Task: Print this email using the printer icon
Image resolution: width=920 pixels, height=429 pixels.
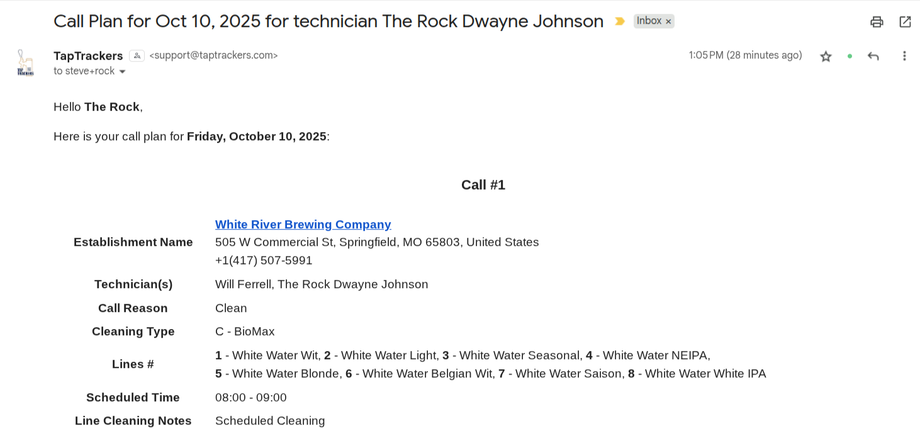Action: 876,22
